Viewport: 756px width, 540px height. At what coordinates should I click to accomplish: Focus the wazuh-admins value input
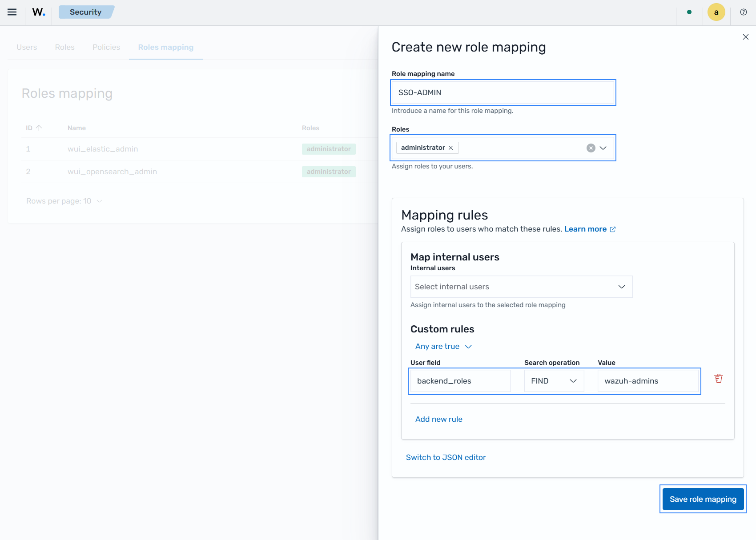click(x=648, y=381)
